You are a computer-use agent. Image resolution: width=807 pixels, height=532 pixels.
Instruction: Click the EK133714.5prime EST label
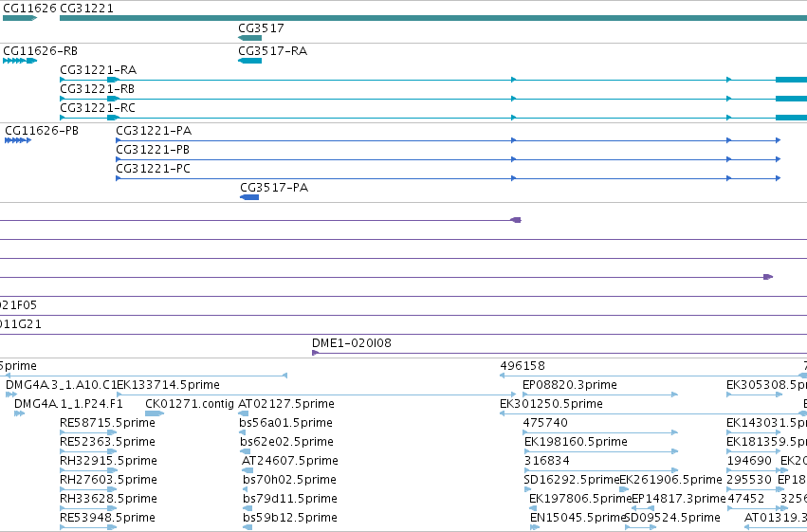[x=168, y=385]
